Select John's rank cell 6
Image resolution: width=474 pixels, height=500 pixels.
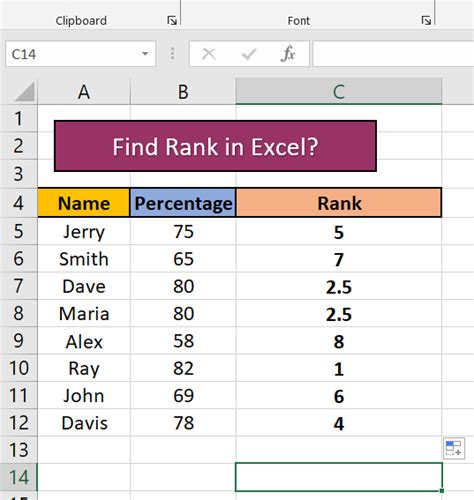(x=339, y=395)
